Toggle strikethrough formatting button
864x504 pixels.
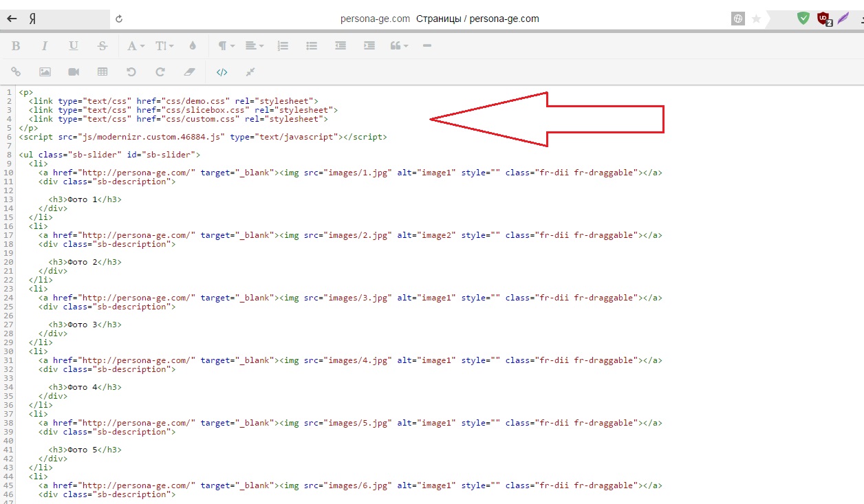(102, 46)
